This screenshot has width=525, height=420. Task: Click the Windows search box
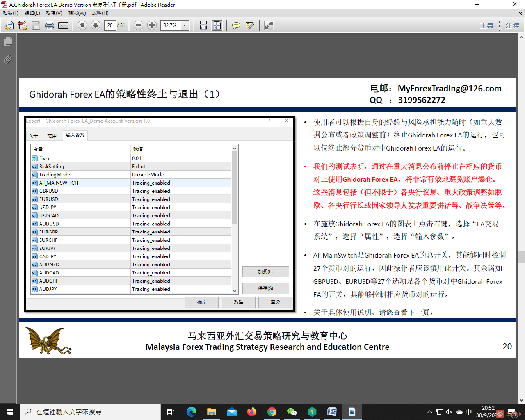tap(90, 412)
